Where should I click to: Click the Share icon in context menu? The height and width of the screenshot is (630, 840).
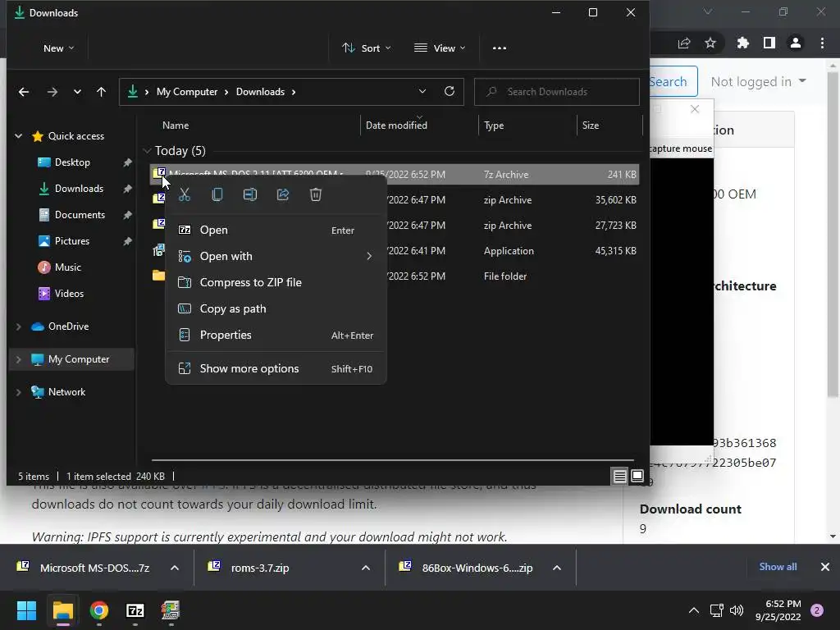pyautogui.click(x=283, y=194)
